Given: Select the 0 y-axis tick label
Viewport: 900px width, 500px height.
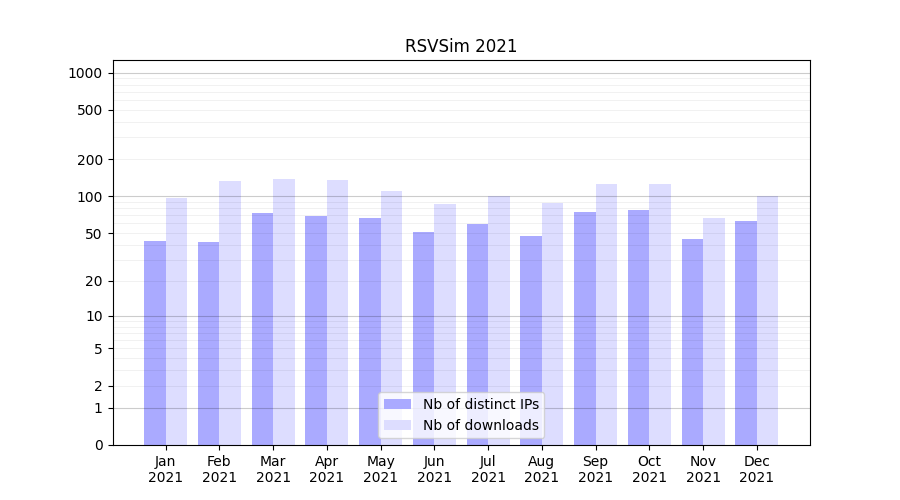Looking at the screenshot, I should pos(98,445).
